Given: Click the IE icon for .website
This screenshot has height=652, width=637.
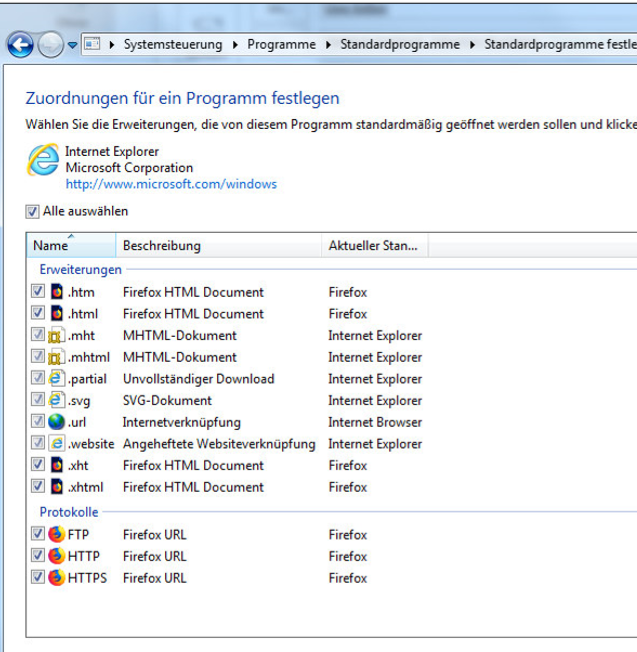Looking at the screenshot, I should click(x=57, y=443).
